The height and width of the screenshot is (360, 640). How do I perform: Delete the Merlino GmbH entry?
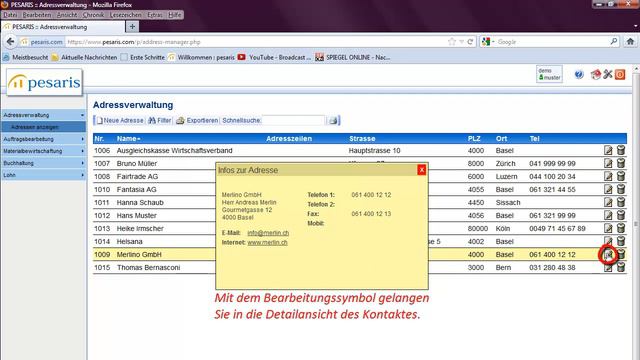tap(621, 254)
